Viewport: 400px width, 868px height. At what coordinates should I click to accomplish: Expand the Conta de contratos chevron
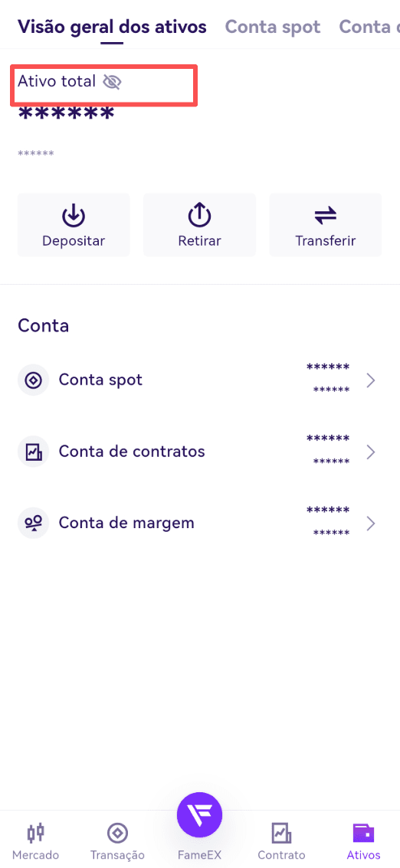[x=371, y=452]
